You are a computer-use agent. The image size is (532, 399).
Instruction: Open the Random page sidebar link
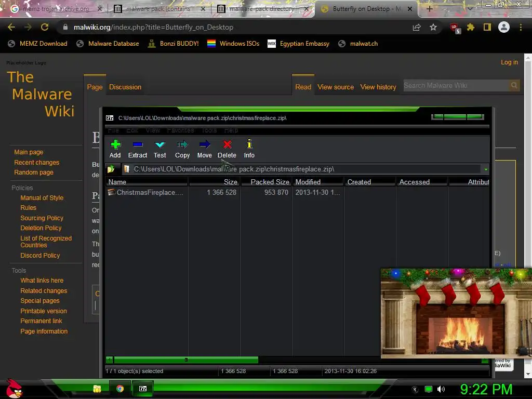point(34,172)
